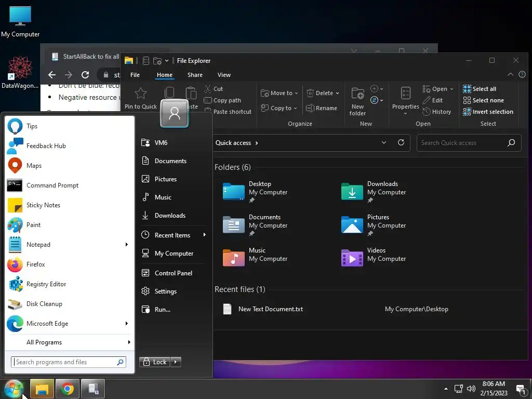This screenshot has width=532, height=399.
Task: Open the Downloads folder thumbnail
Action: coord(352,192)
